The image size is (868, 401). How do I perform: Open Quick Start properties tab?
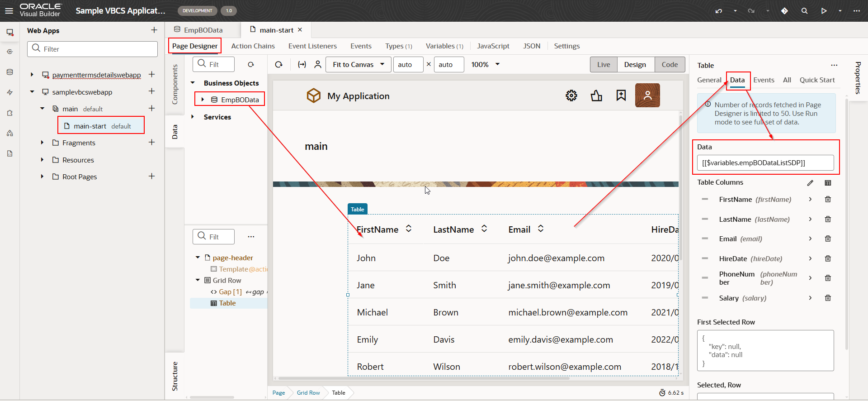pos(817,80)
